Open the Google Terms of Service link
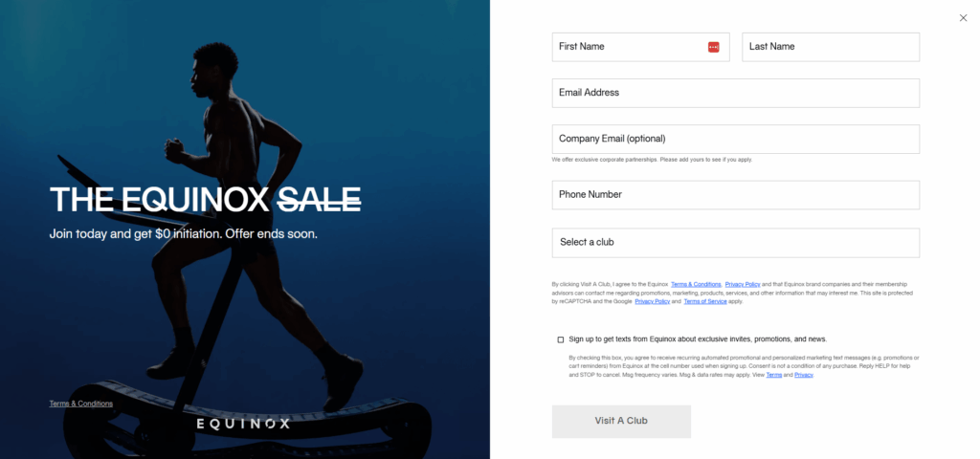 pyautogui.click(x=705, y=301)
